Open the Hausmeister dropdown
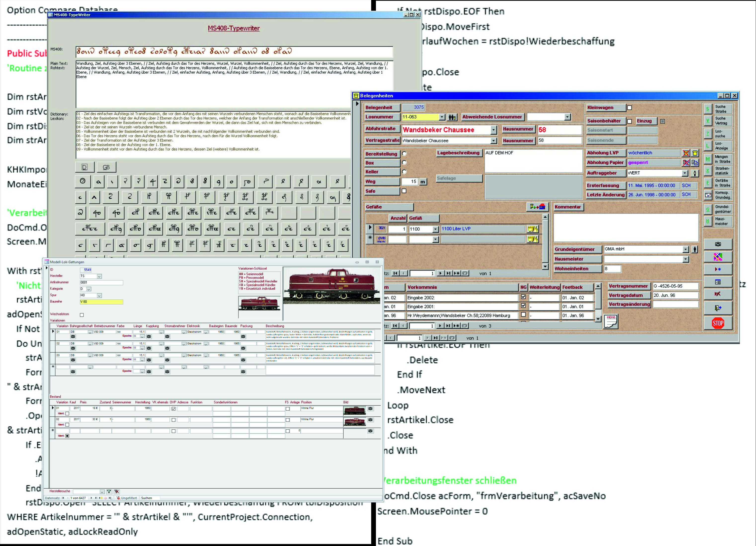756x546 pixels. point(685,259)
